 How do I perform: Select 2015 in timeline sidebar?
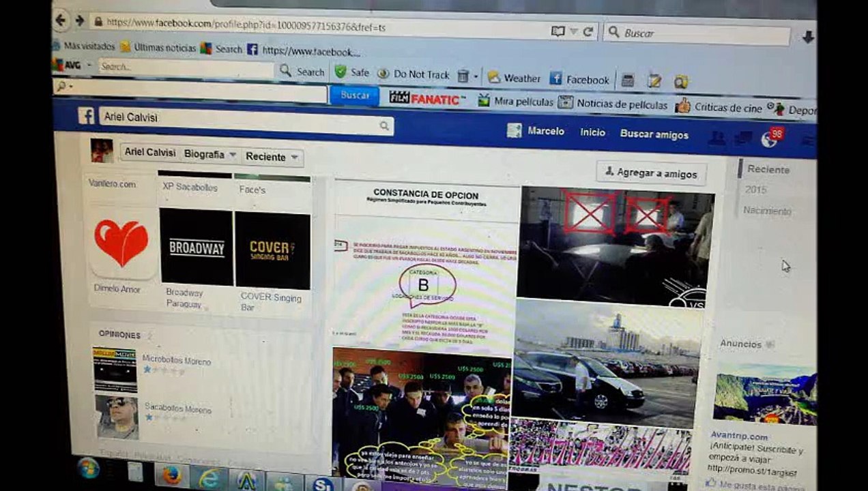coord(756,190)
